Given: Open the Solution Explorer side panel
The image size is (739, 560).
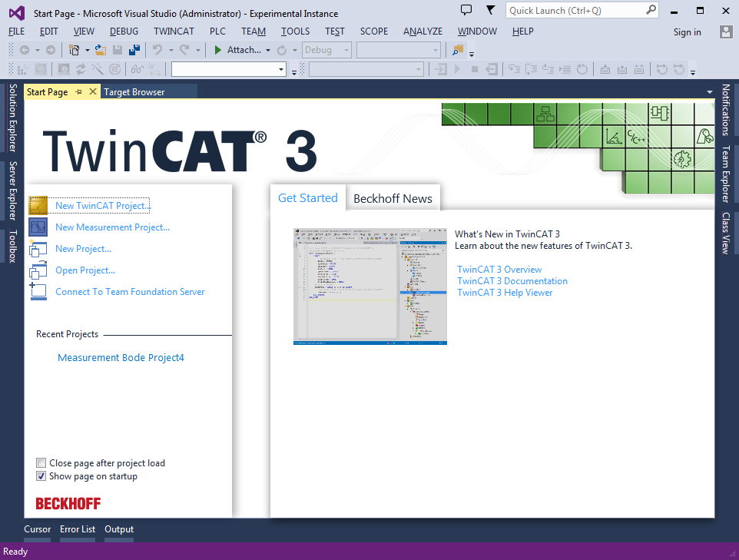Looking at the screenshot, I should pyautogui.click(x=13, y=118).
